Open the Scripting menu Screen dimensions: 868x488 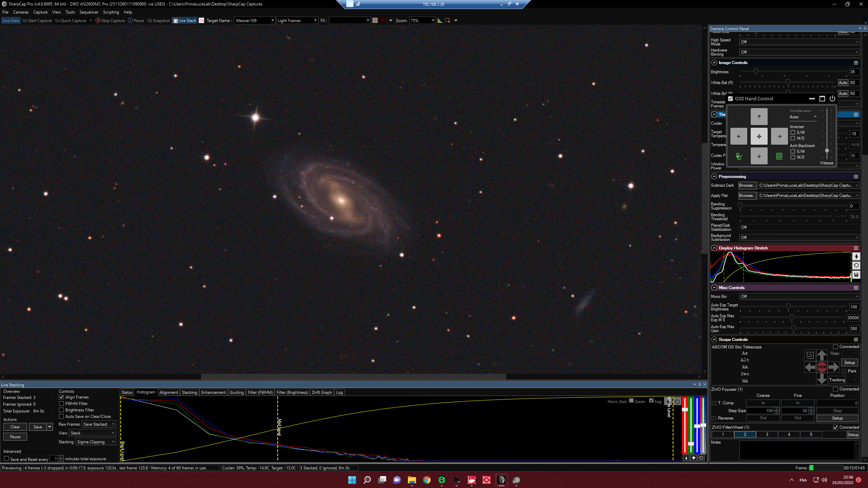pos(111,12)
